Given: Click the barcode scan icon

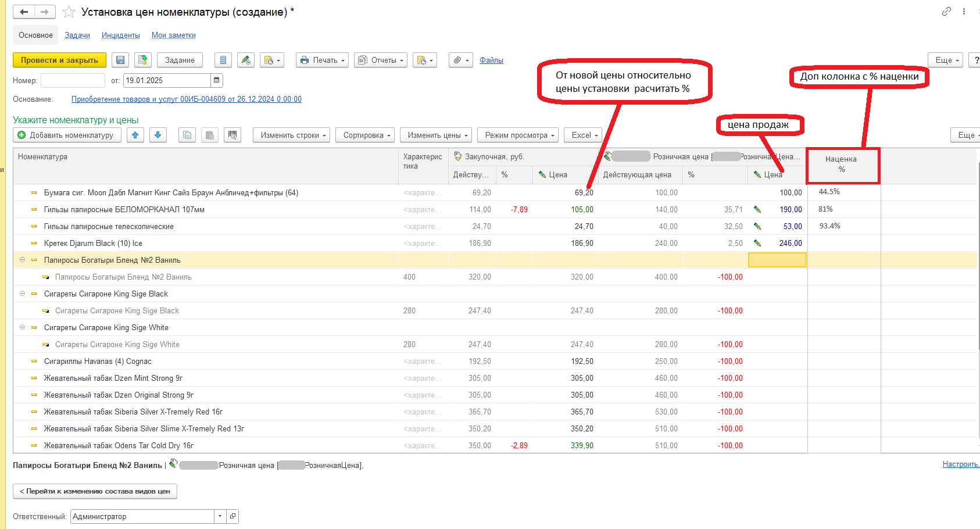Looking at the screenshot, I should coord(233,135).
